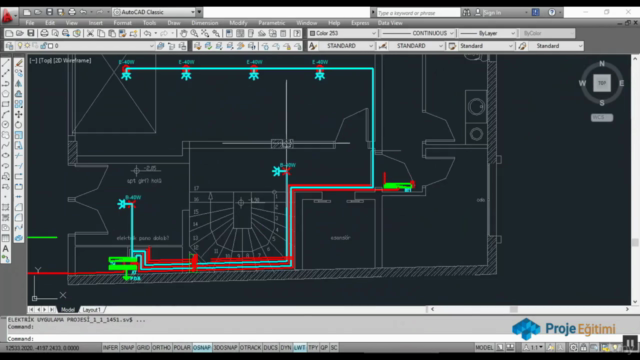
Task: Click the Color 253 swatch square
Action: [312, 33]
